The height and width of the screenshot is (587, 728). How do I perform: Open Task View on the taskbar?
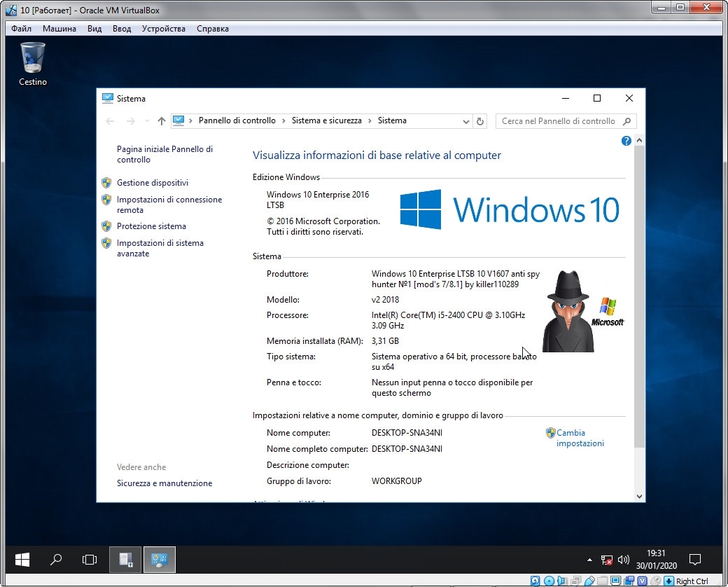tap(90, 560)
